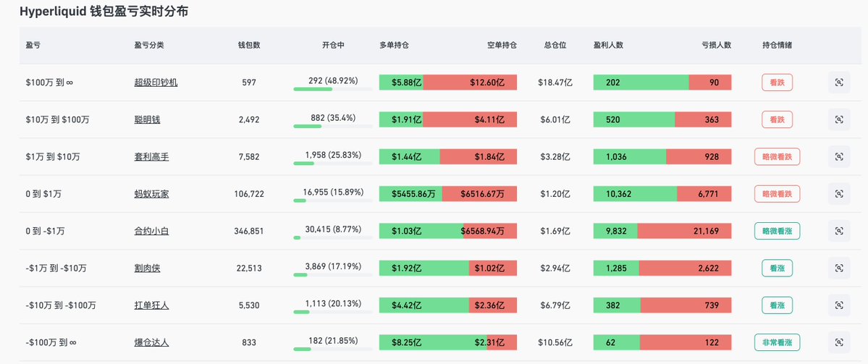Screen dimensions: 868x364
Task: Click scan icon in 超级印钞机 row
Action: [x=838, y=82]
